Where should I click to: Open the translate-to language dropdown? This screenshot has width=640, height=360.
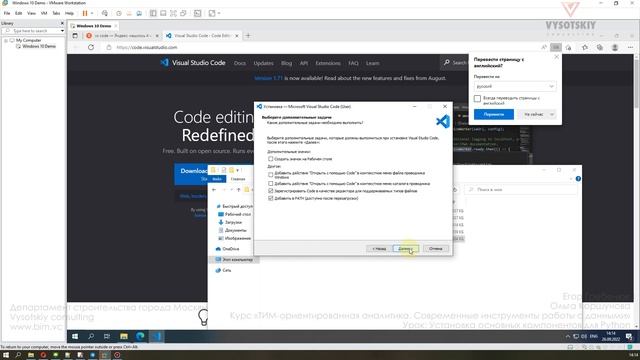[x=515, y=87]
